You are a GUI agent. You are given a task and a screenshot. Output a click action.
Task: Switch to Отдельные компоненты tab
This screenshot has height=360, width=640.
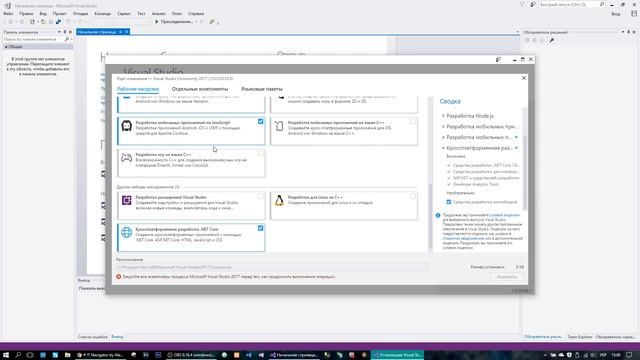(x=200, y=89)
